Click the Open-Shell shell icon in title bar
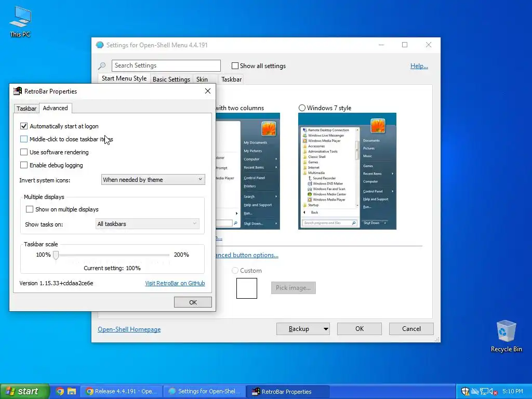 click(99, 45)
